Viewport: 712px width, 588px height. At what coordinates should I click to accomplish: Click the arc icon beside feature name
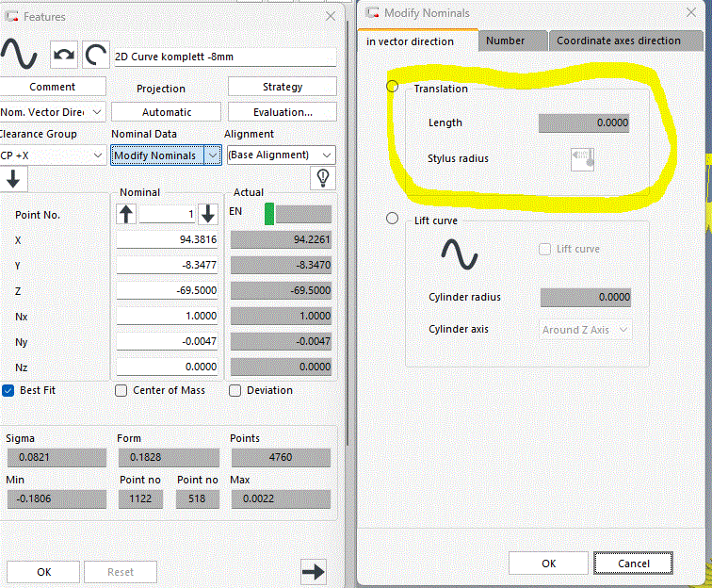click(95, 56)
